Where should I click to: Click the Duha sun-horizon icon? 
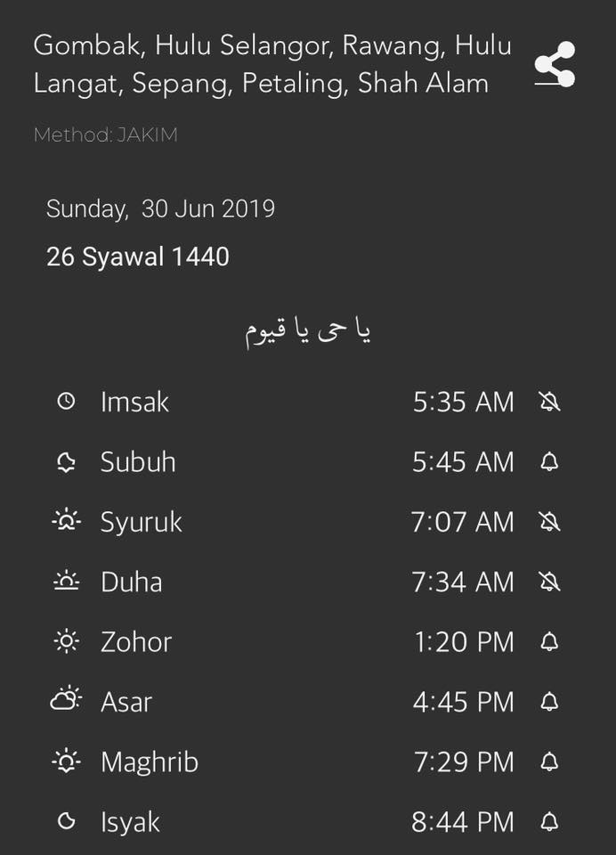pyautogui.click(x=66, y=581)
